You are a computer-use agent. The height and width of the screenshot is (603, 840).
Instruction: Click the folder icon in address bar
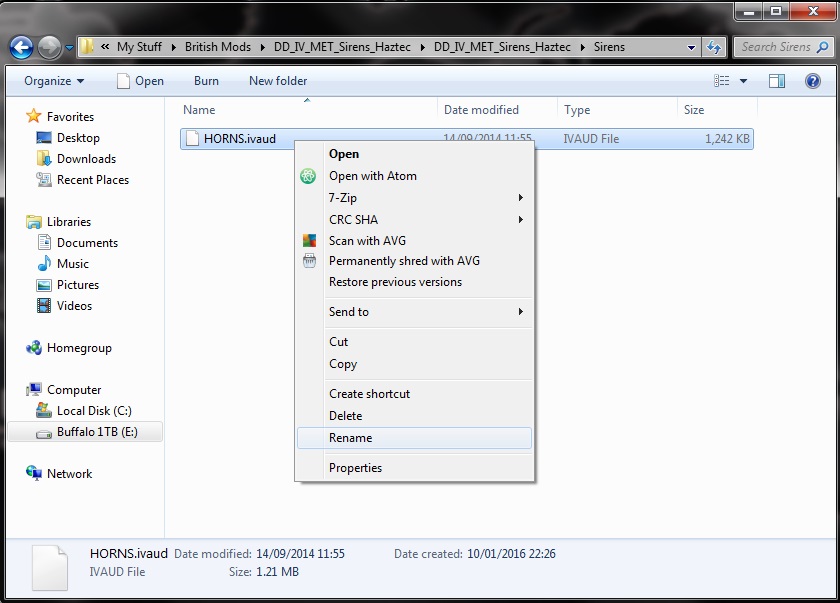86,47
